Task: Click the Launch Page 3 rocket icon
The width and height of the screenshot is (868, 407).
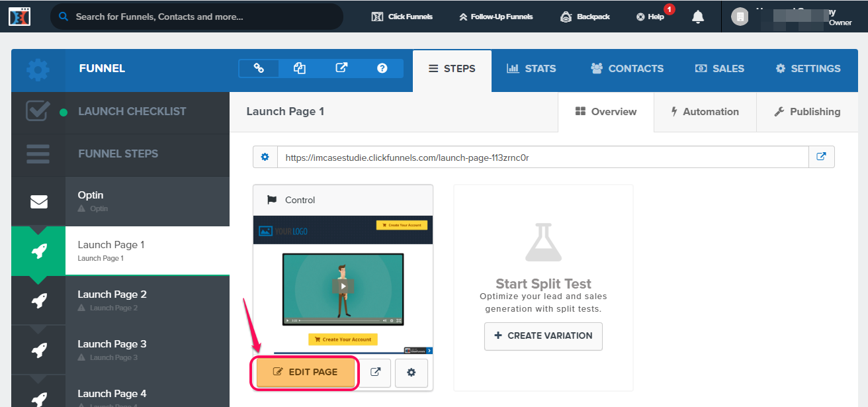Action: click(x=39, y=350)
